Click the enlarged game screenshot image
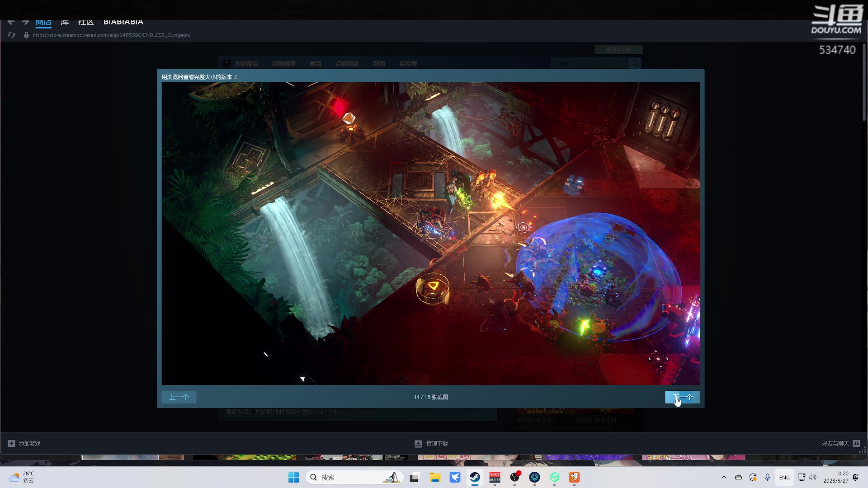The width and height of the screenshot is (868, 488). point(431,234)
